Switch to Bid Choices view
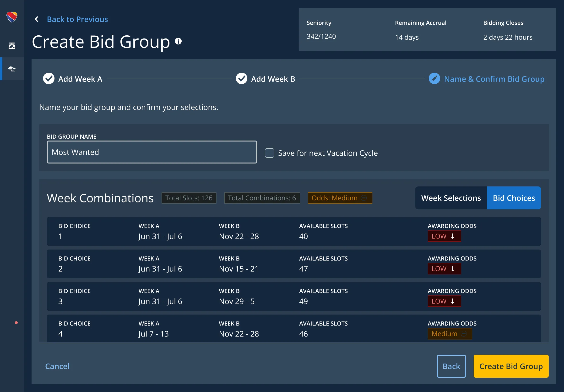 click(x=514, y=198)
